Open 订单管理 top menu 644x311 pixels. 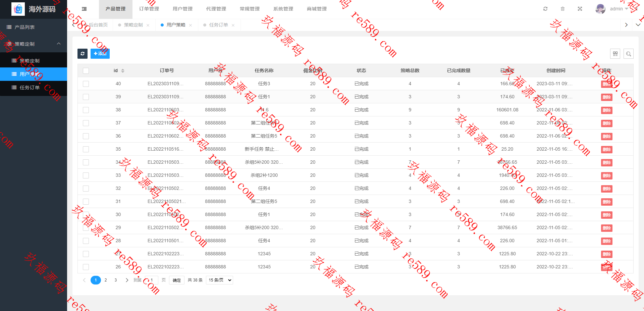coord(149,9)
